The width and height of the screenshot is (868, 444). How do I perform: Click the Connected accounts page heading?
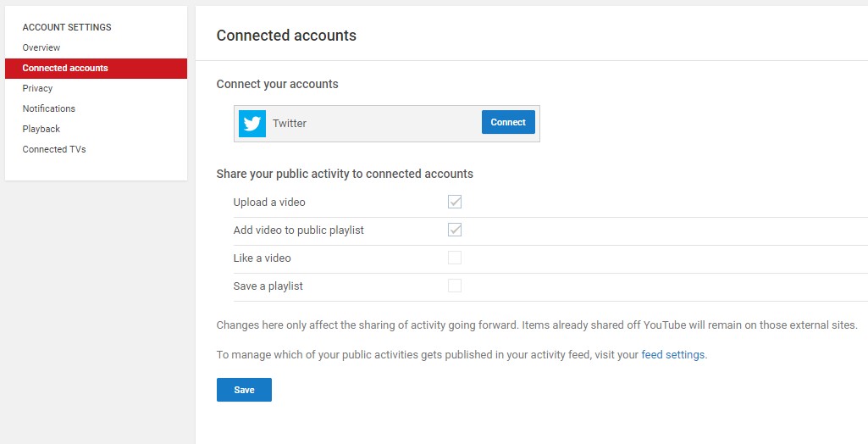(286, 36)
